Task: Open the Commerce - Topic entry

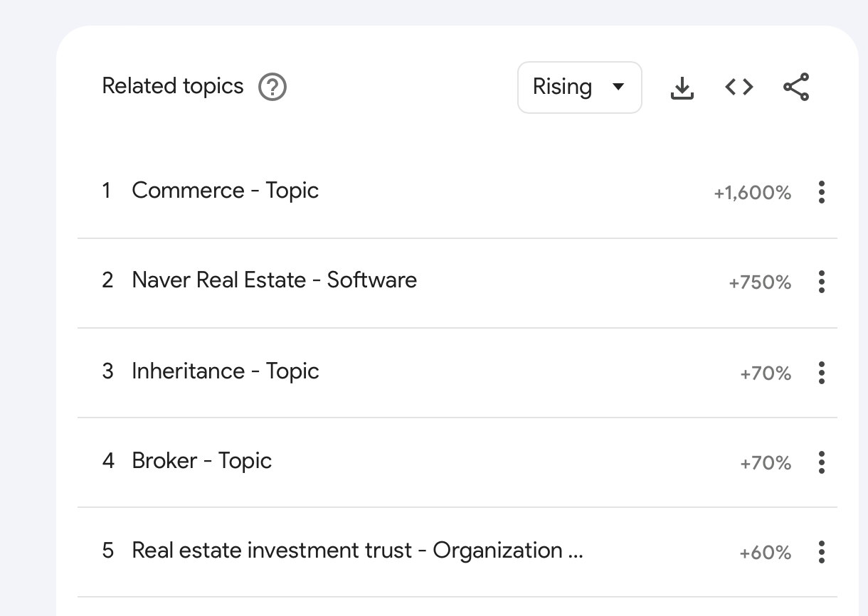Action: point(225,191)
